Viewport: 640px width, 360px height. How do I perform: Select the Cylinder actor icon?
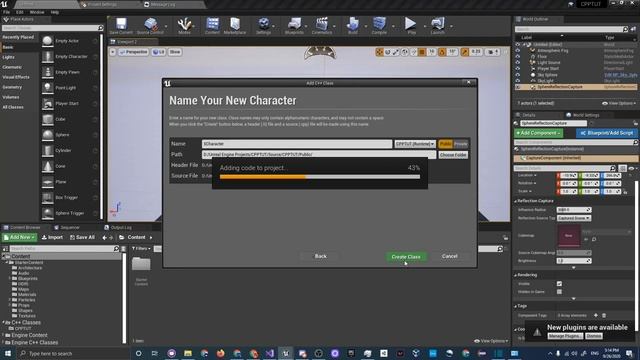click(48, 151)
